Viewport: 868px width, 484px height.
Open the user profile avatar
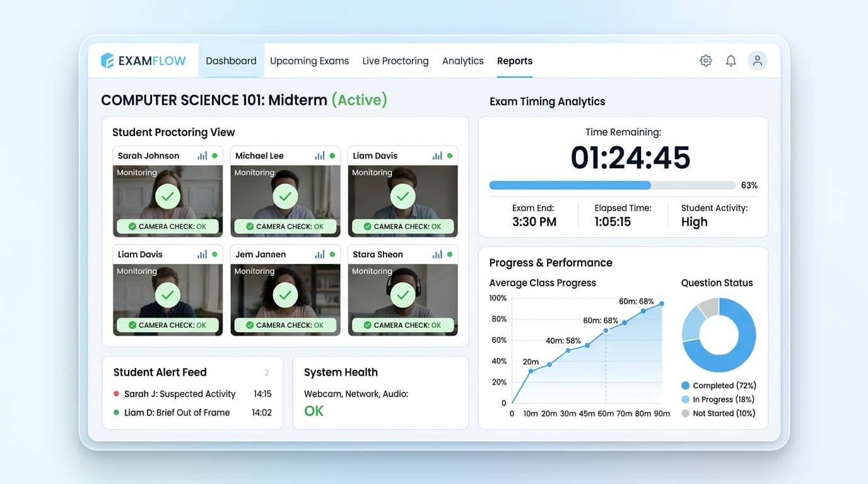758,60
